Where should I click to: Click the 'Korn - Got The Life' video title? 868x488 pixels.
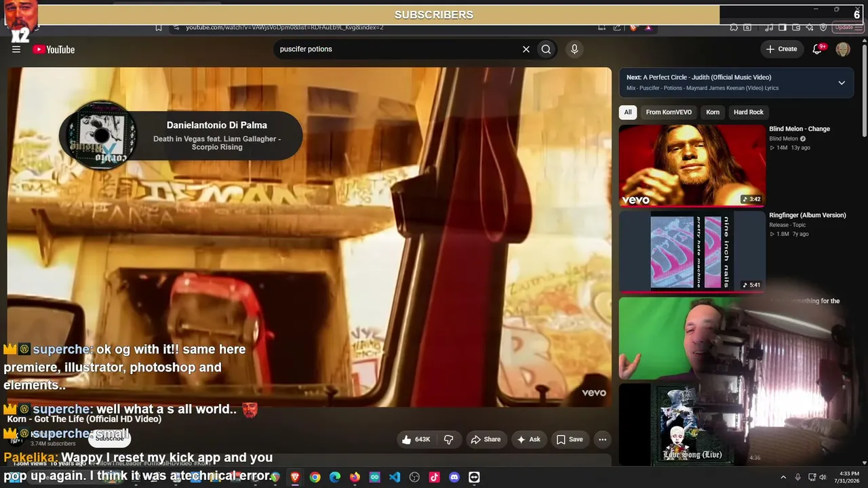(84, 419)
